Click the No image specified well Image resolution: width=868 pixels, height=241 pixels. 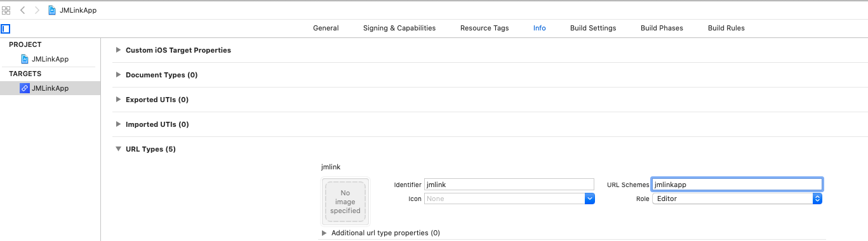345,202
